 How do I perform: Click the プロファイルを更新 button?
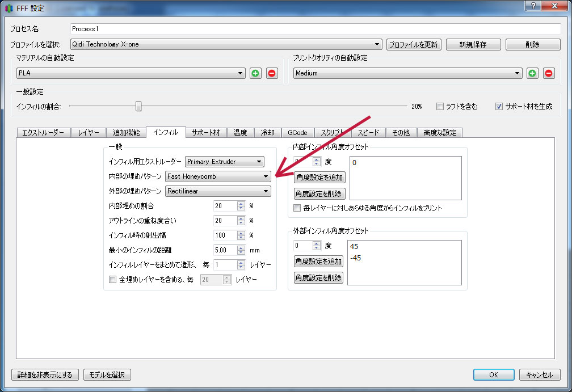pos(414,45)
